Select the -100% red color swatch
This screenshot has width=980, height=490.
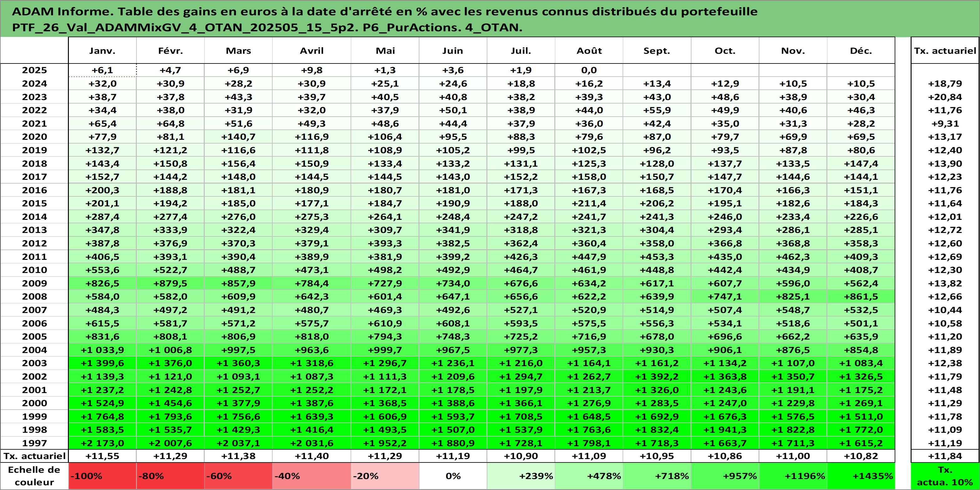coord(102,476)
